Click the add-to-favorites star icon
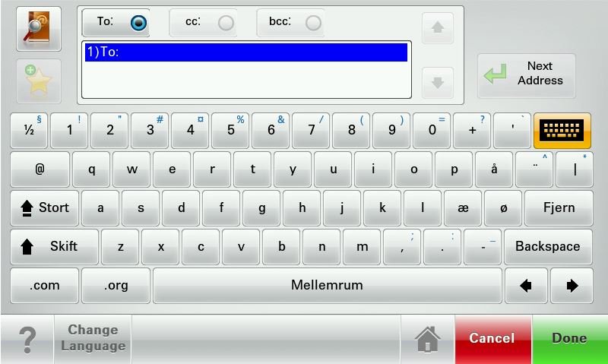This screenshot has width=608, height=364. (x=39, y=81)
